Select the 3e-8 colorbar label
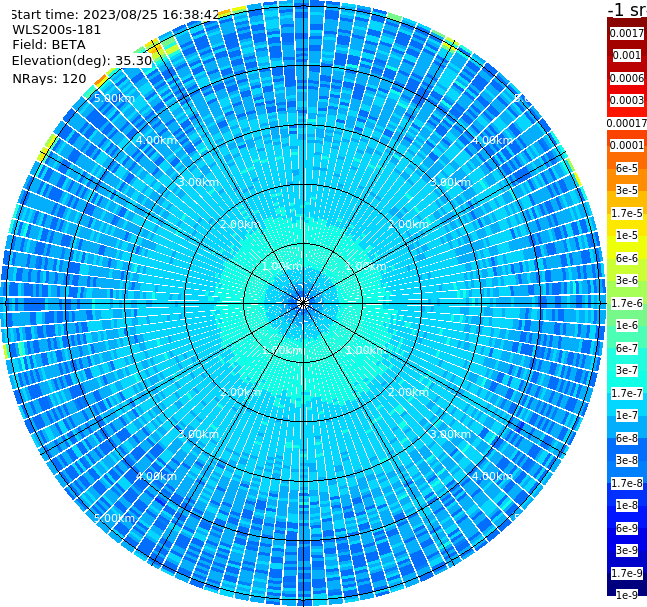 pos(627,460)
